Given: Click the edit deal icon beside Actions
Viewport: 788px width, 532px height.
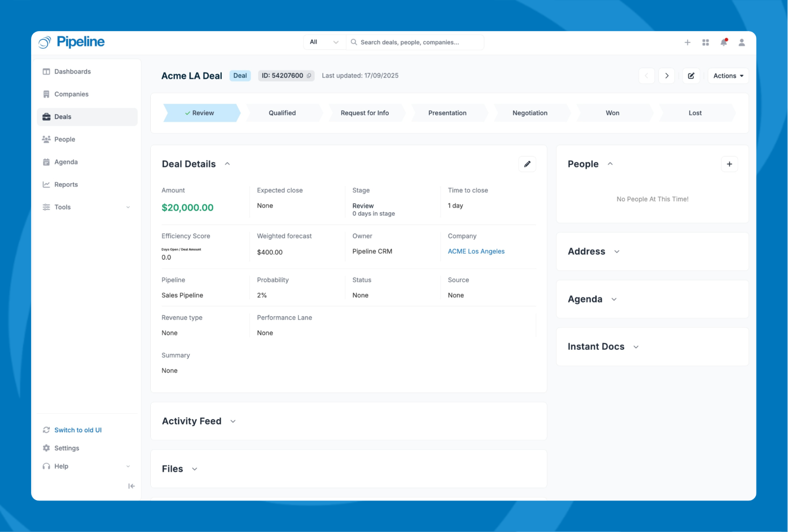Looking at the screenshot, I should coord(691,76).
